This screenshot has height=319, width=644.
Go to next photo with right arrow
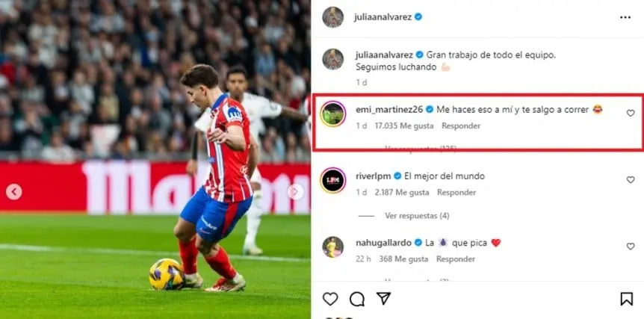click(295, 192)
